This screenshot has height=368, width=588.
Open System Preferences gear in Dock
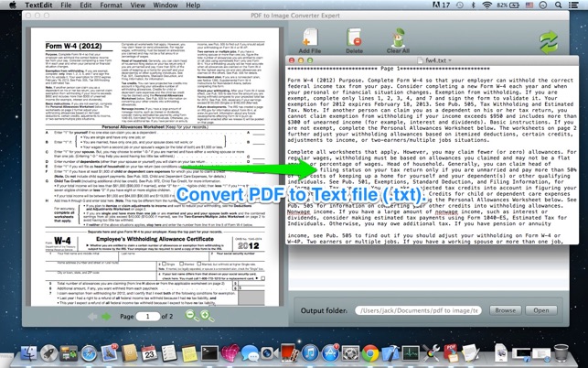[x=350, y=353]
